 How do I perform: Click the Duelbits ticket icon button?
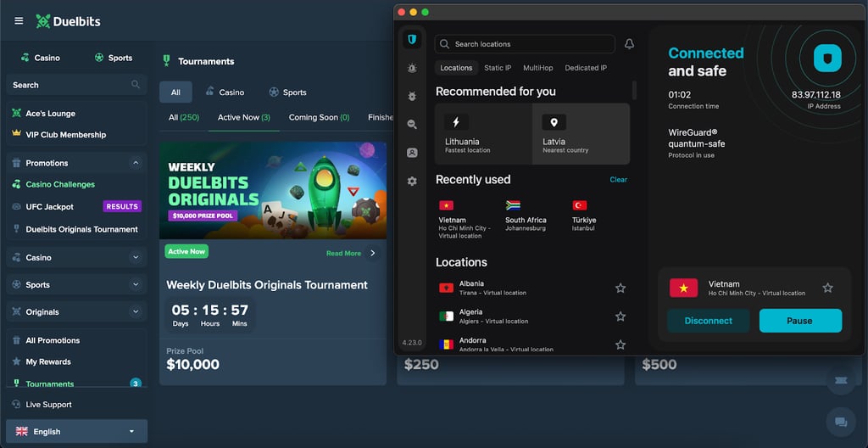point(841,380)
